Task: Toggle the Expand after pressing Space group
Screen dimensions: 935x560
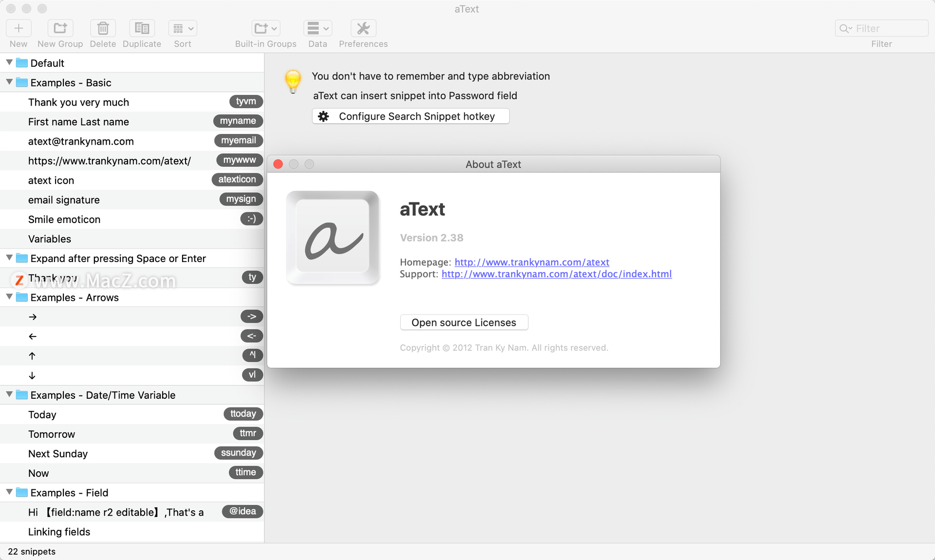Action: 9,258
